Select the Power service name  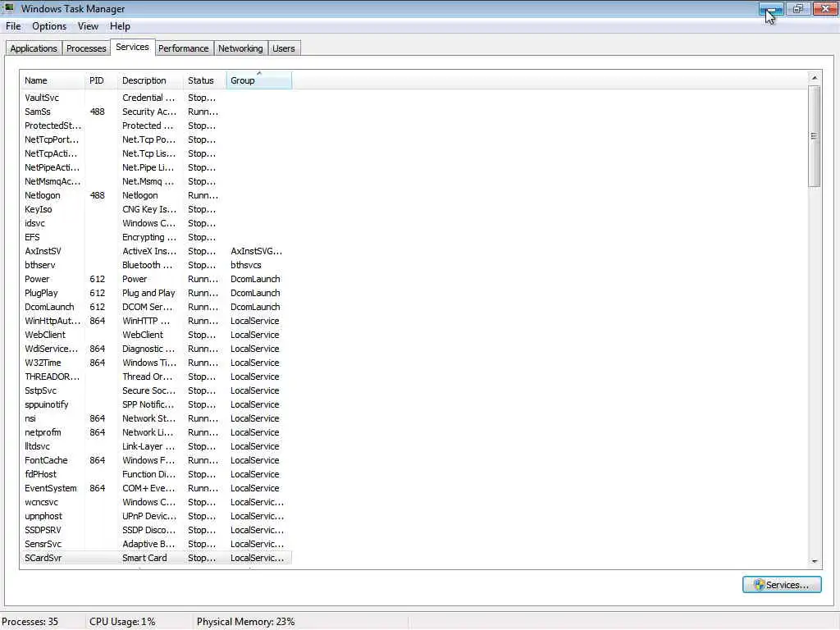[37, 279]
